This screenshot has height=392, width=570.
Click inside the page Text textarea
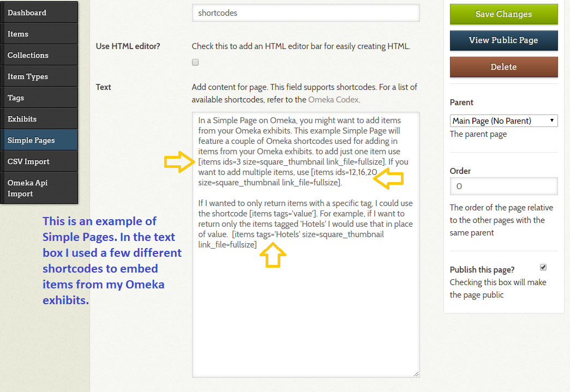[305, 245]
